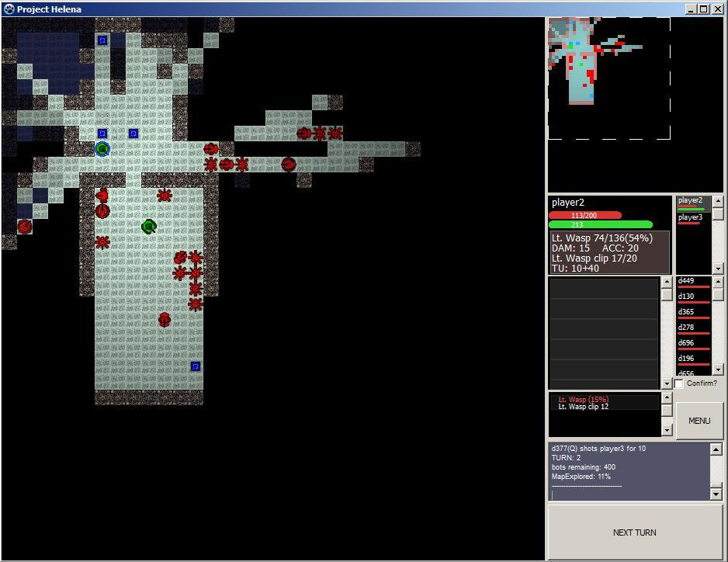Image resolution: width=728 pixels, height=562 pixels.
Task: Pick enemy d449 from the bot list
Action: (x=694, y=283)
